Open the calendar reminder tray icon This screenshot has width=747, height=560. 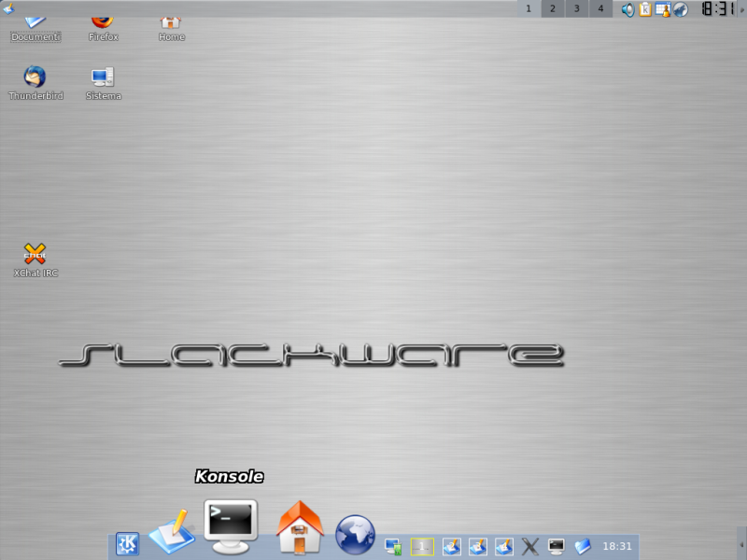tap(663, 9)
